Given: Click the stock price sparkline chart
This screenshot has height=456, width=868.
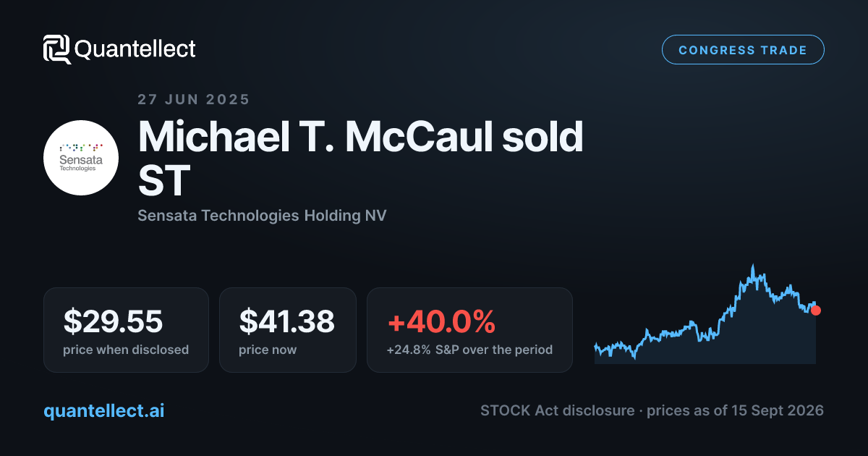Looking at the screenshot, I should [705, 314].
